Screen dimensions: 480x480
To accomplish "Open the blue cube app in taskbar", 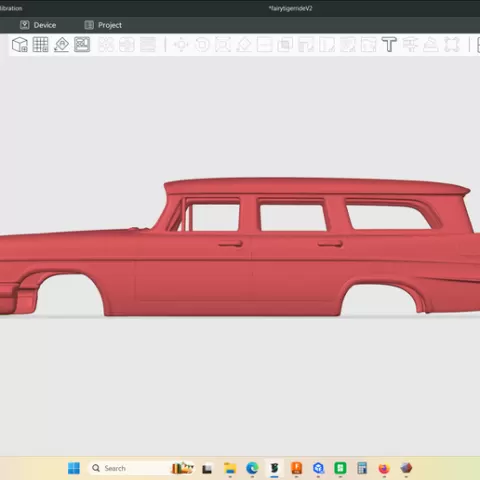I will pos(318,468).
